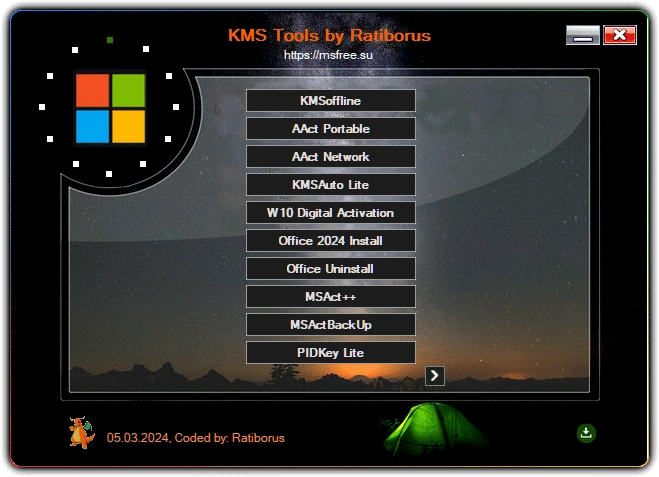Click the Microsoft four-color logo
This screenshot has height=477, width=659.
110,108
